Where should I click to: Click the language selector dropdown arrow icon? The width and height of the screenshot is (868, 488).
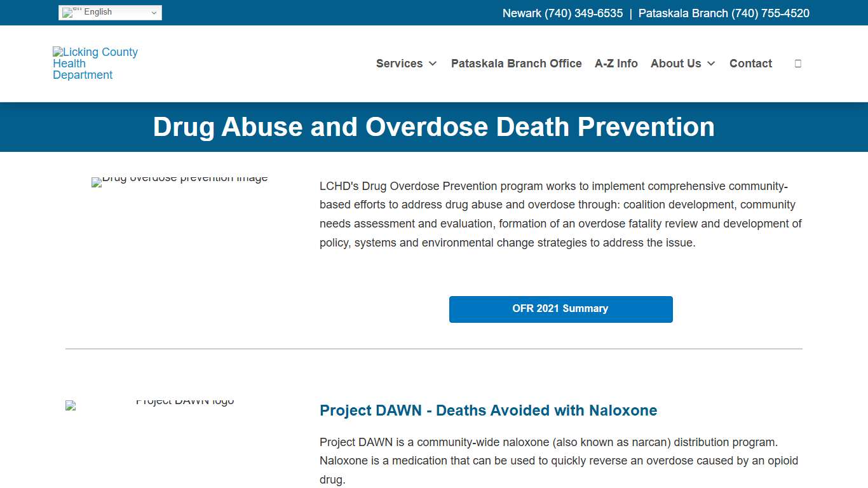click(x=153, y=12)
